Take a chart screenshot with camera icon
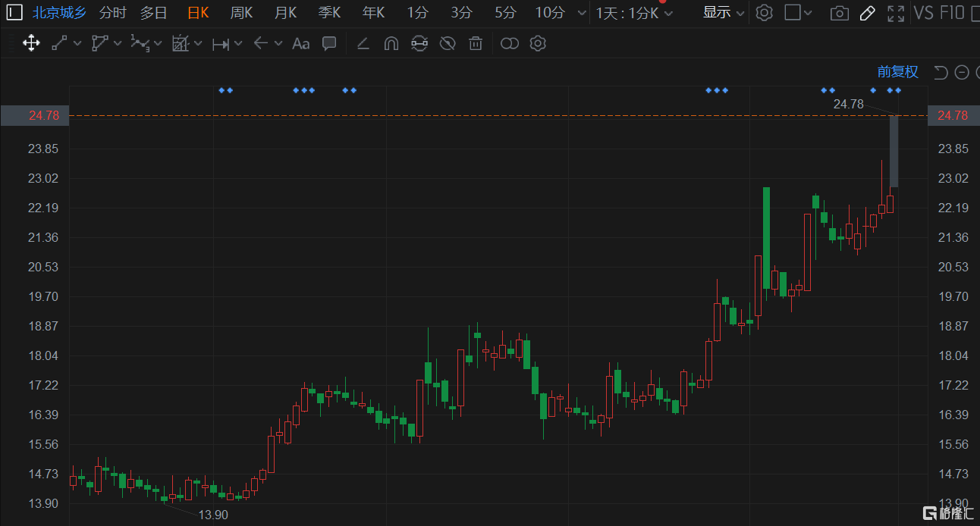Viewport: 980px width, 526px height. (839, 13)
